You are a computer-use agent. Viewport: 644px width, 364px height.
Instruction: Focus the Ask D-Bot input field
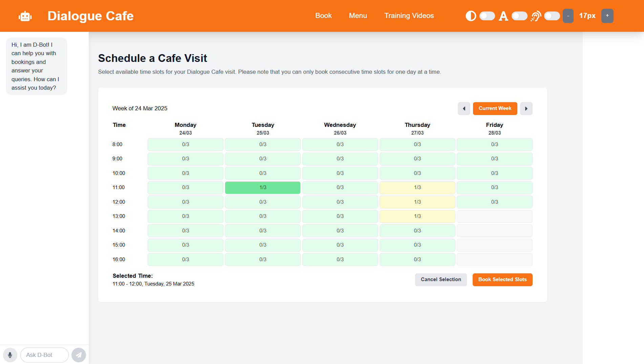click(x=44, y=355)
